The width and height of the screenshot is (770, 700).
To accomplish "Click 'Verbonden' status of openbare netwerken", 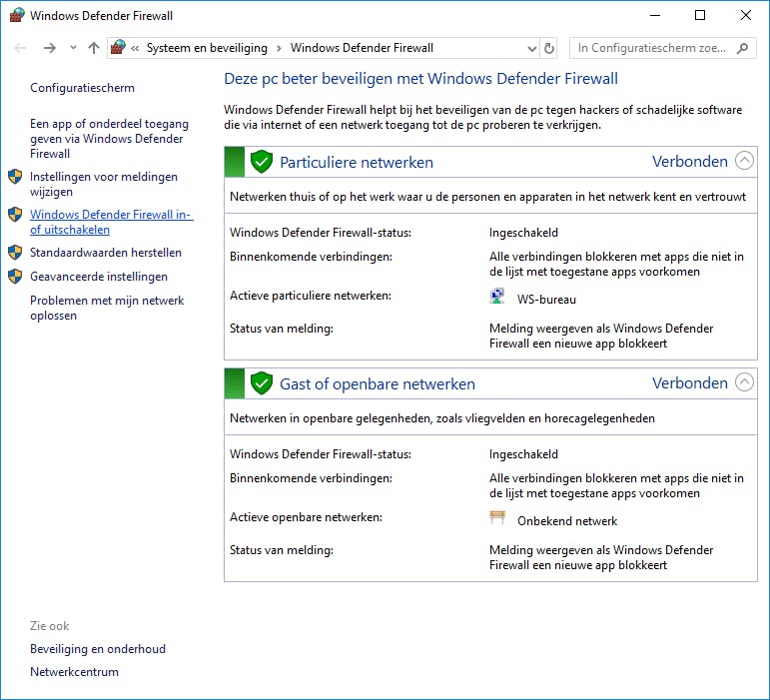I will click(x=689, y=383).
